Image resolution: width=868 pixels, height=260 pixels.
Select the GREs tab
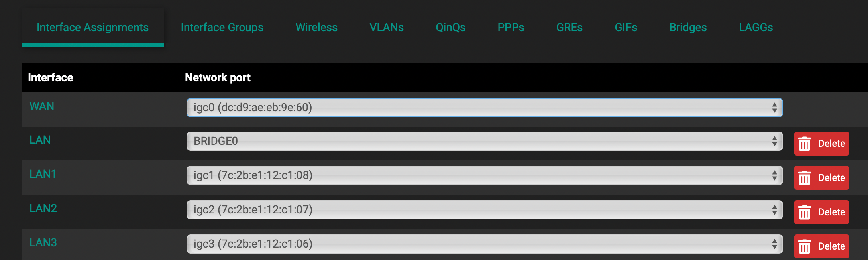570,27
